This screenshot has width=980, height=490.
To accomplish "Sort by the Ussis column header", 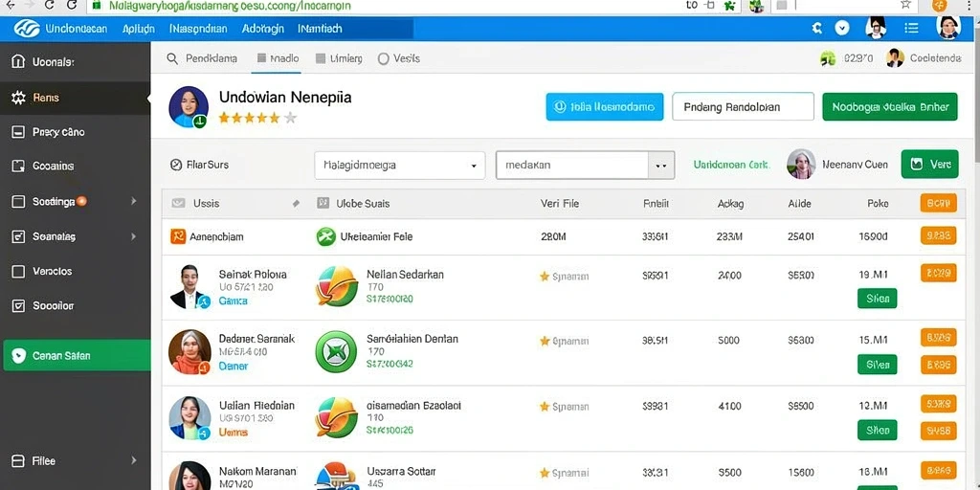I will pos(206,203).
